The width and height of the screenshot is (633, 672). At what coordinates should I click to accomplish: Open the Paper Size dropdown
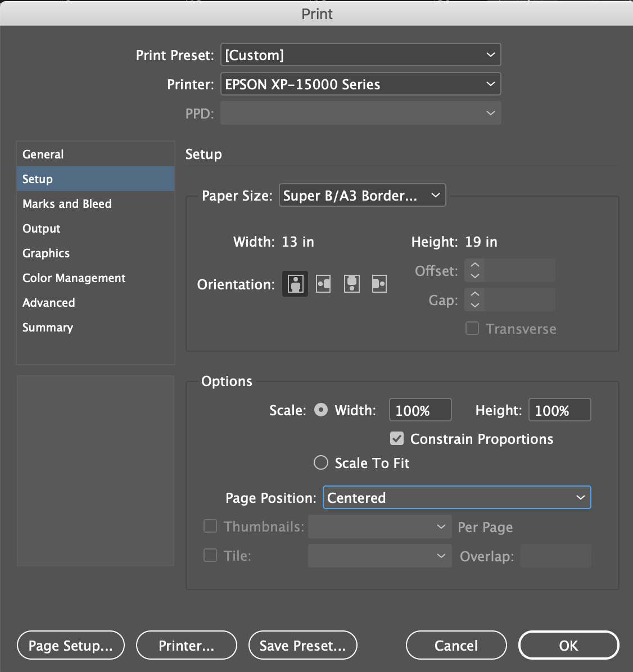click(x=362, y=195)
